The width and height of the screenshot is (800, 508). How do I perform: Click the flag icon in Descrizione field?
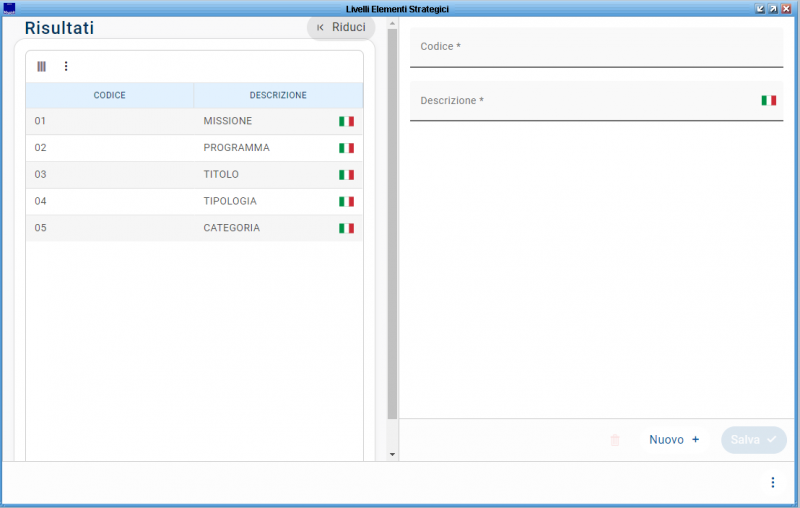coord(768,101)
